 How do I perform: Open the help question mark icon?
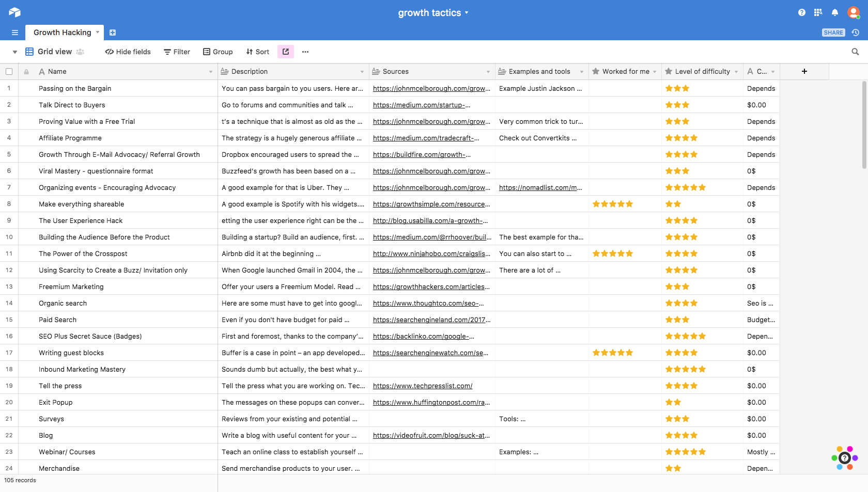pos(801,12)
